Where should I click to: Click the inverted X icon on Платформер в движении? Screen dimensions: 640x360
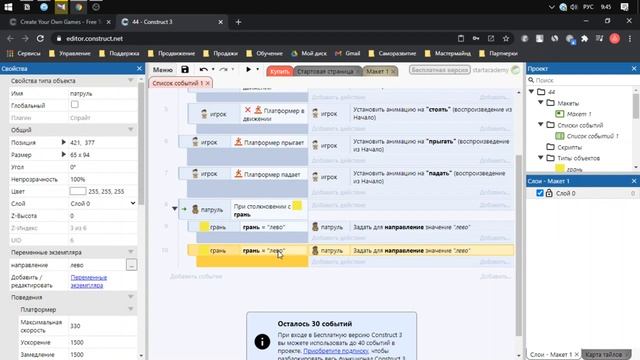coord(248,110)
